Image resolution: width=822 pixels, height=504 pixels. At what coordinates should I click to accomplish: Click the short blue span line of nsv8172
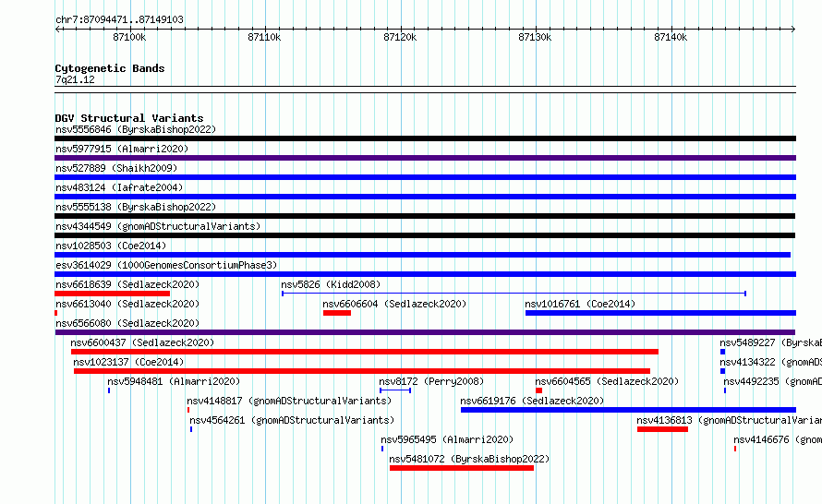395,390
